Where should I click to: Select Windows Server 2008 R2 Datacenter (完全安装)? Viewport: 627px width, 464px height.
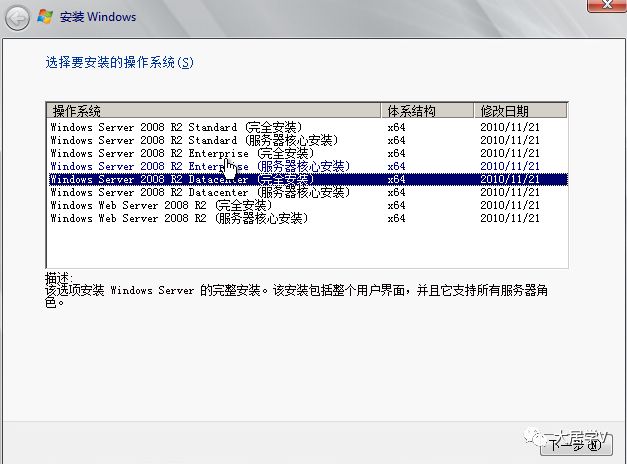coord(307,179)
